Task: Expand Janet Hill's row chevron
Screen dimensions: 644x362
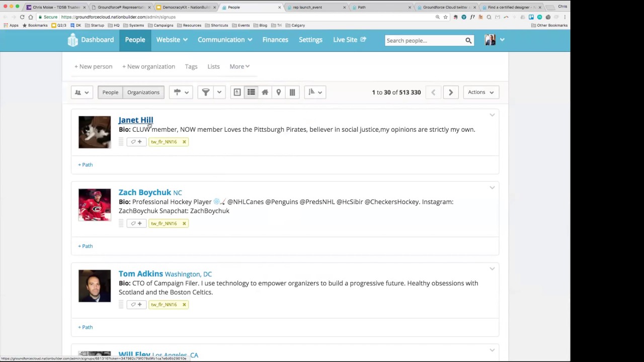Action: pos(492,115)
